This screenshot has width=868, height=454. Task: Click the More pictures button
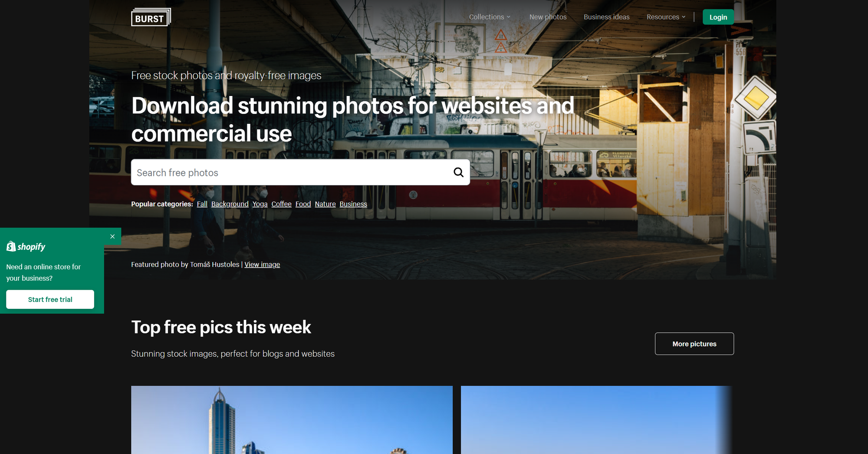(694, 344)
